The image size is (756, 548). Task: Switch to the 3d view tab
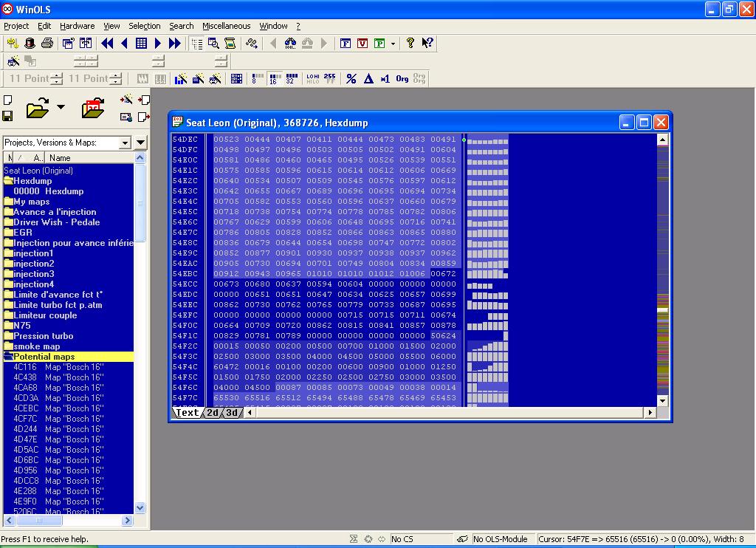[232, 413]
